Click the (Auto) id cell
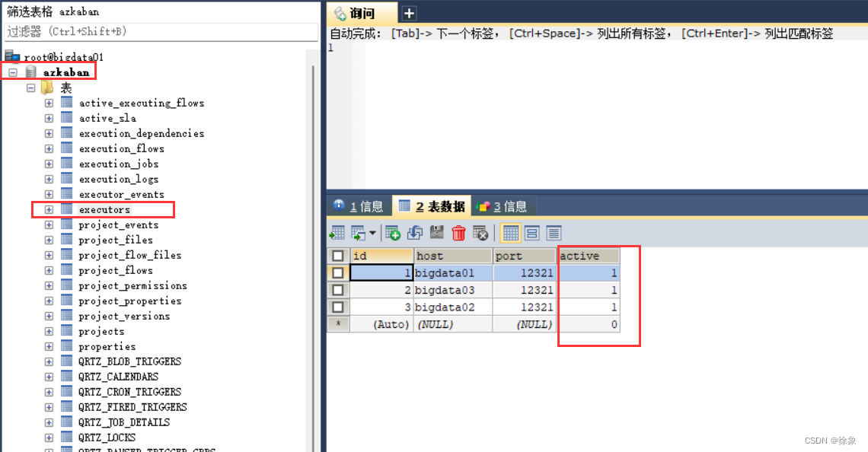The height and width of the screenshot is (452, 868). pos(382,324)
